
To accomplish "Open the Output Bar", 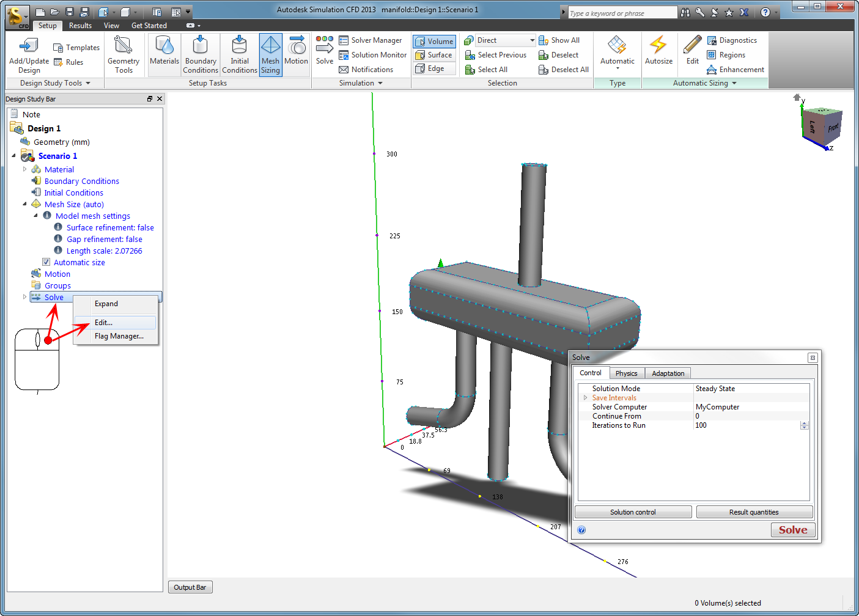I will point(190,587).
